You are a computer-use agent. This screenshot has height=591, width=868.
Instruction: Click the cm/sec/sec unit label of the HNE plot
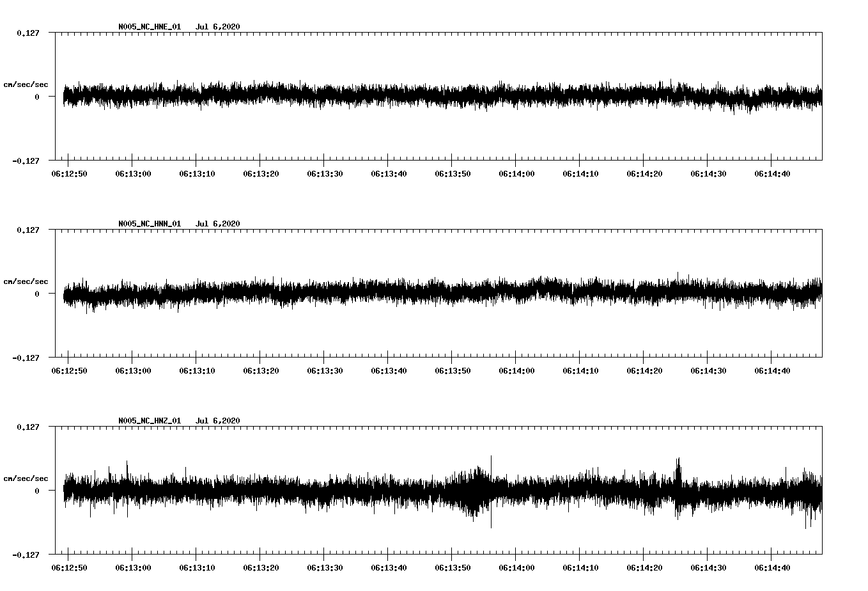point(26,84)
